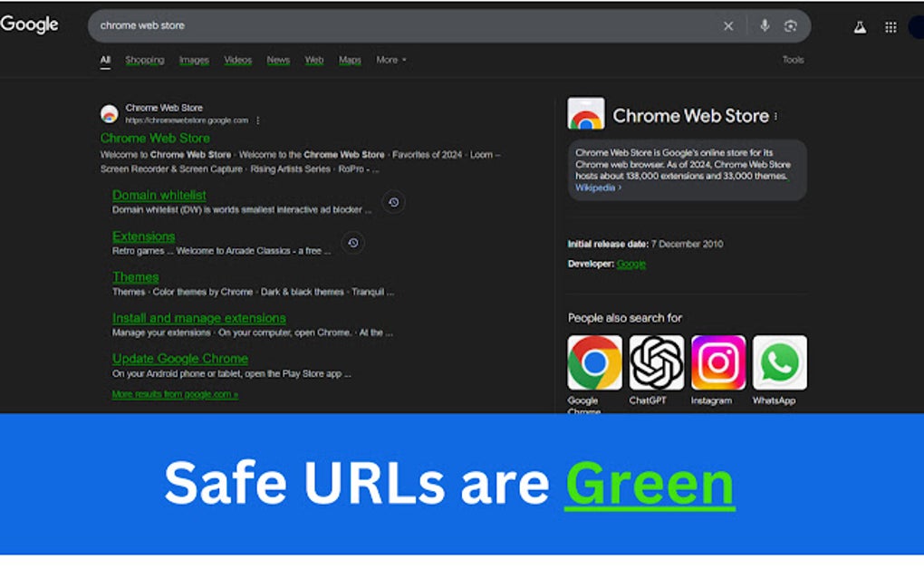Select the Google Chrome icon under People also search
This screenshot has height=578, width=924.
click(593, 363)
